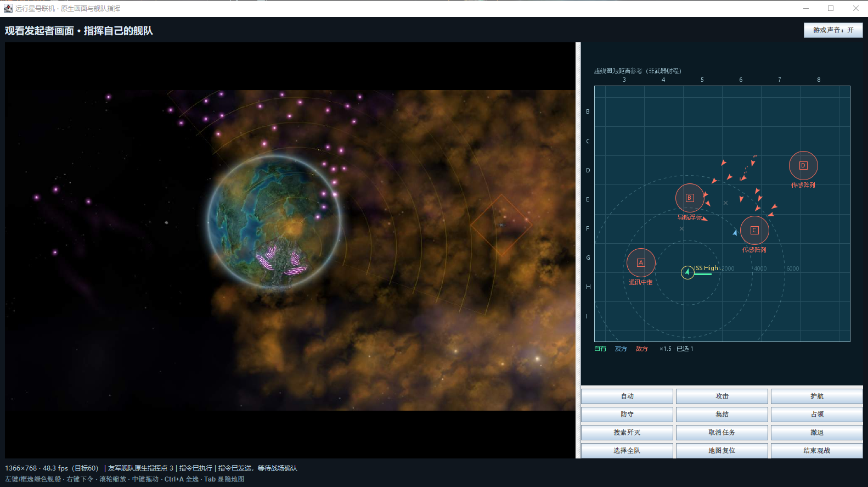The height and width of the screenshot is (487, 868).
Task: Click the blue-green planet in the game view
Action: (274, 221)
